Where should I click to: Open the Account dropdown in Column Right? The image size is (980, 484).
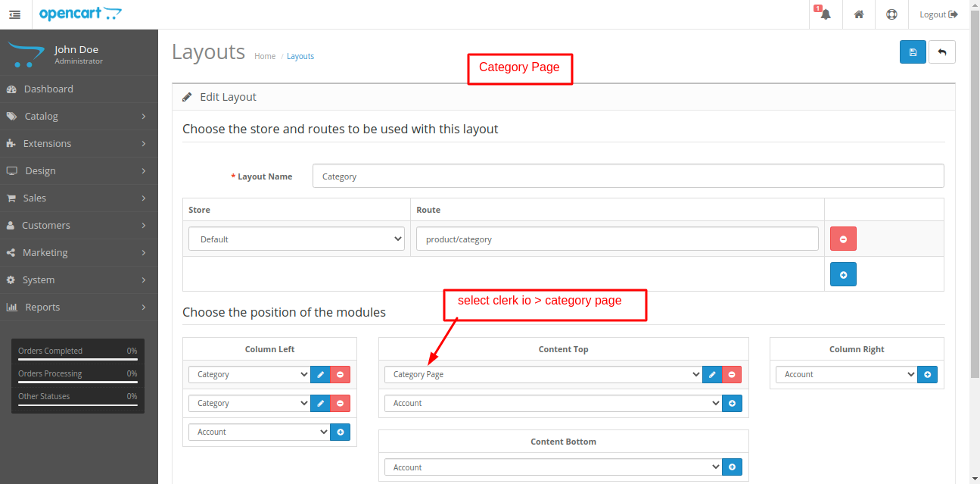click(x=845, y=374)
